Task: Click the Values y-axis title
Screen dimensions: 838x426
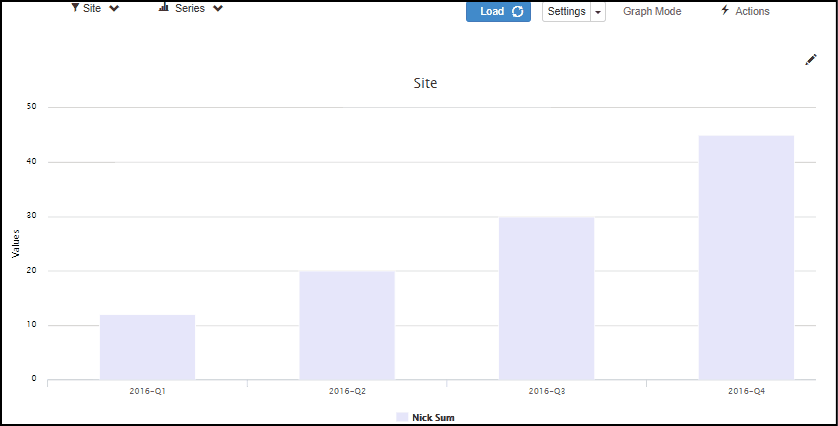Action: [x=15, y=244]
